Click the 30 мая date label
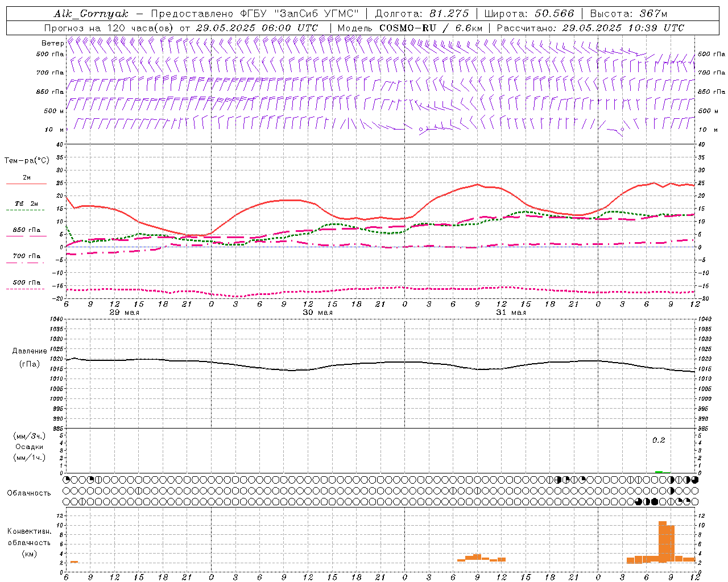Screen dimensions: 728x582 pos(317,313)
